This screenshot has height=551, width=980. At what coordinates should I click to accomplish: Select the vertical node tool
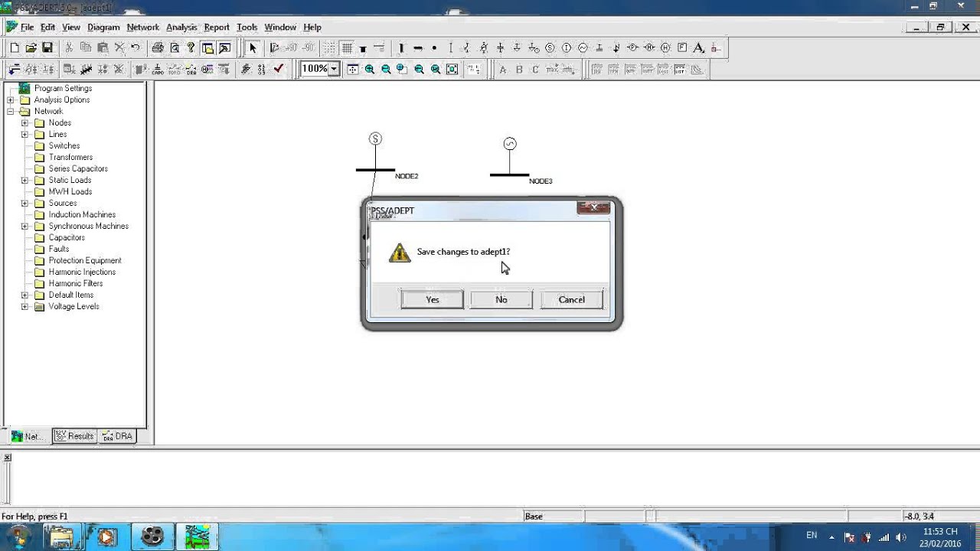click(x=401, y=47)
